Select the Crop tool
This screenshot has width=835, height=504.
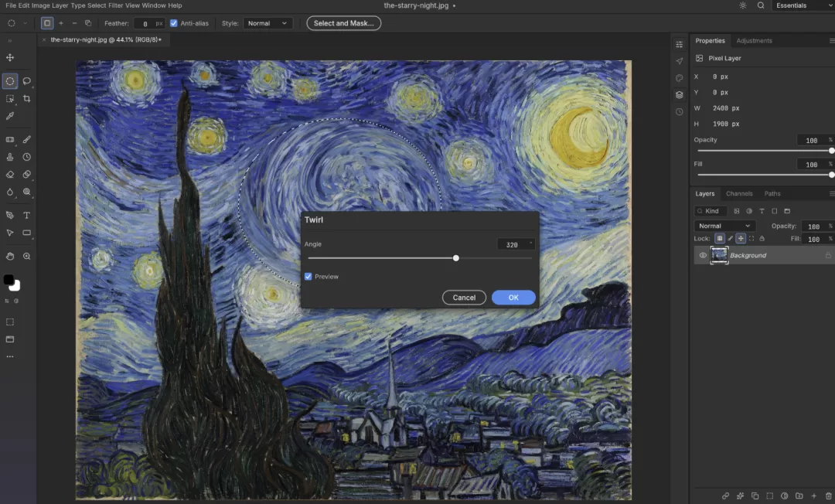(x=26, y=99)
